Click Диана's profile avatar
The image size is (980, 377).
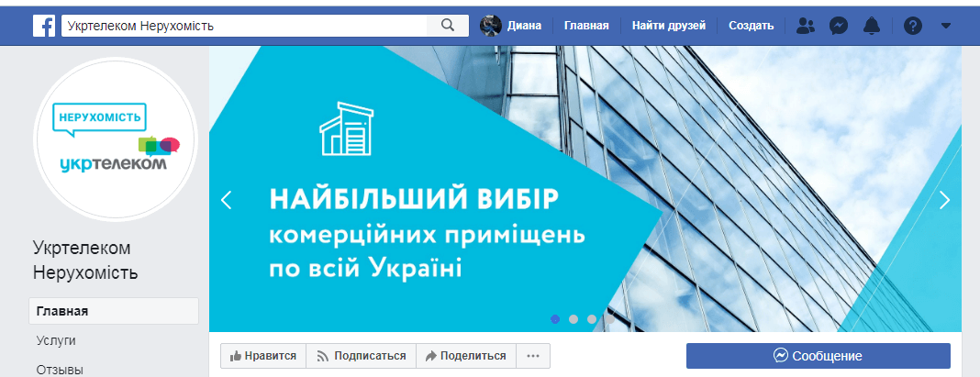(491, 26)
